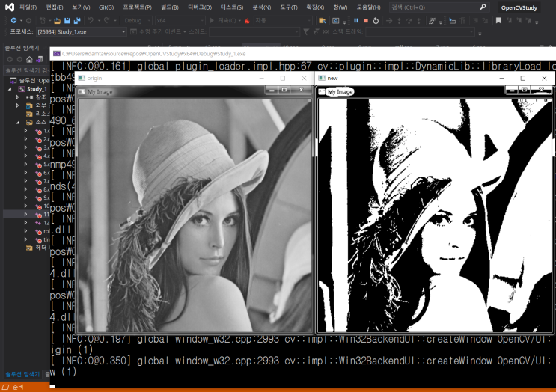Click the navigate backward arrow icon

(x=13, y=20)
